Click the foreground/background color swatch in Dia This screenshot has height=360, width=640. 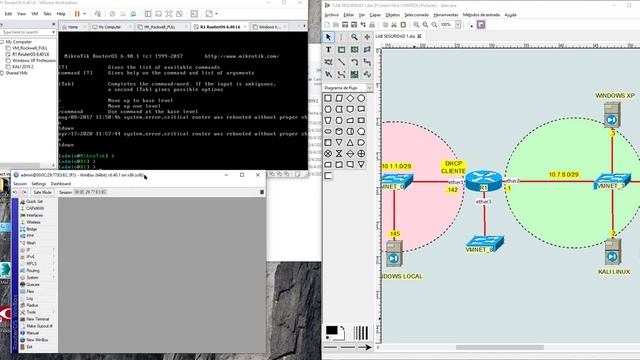pyautogui.click(x=334, y=333)
